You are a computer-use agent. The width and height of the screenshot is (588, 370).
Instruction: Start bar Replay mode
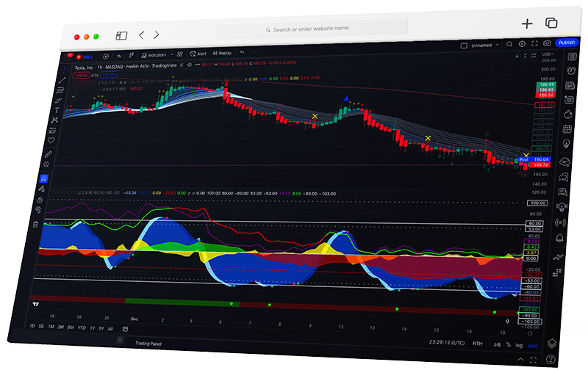coord(223,54)
